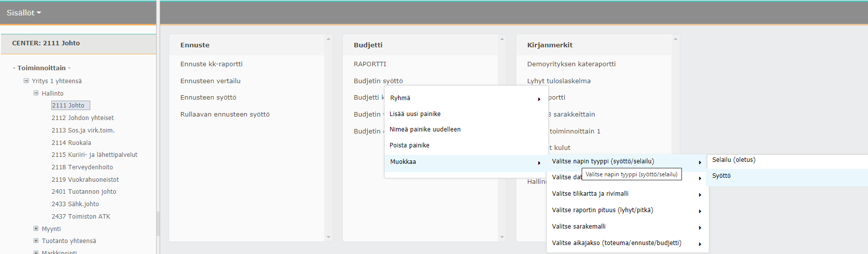The image size is (868, 254).
Task: Open Demoyrityksen kateraportti bookmark
Action: [571, 64]
